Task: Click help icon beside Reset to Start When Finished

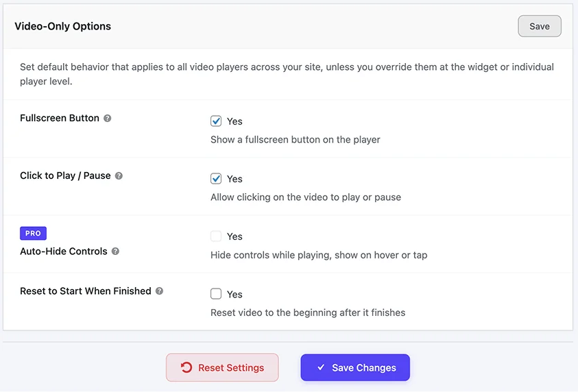Action: [159, 291]
